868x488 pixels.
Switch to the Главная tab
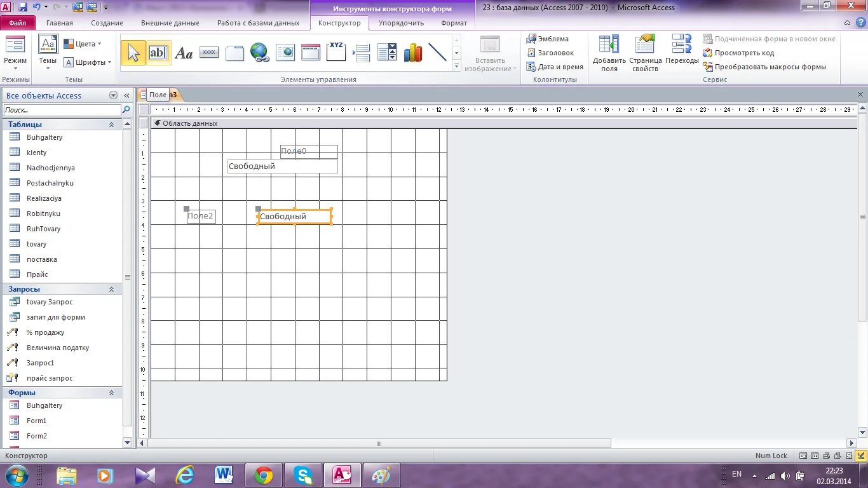tap(60, 23)
